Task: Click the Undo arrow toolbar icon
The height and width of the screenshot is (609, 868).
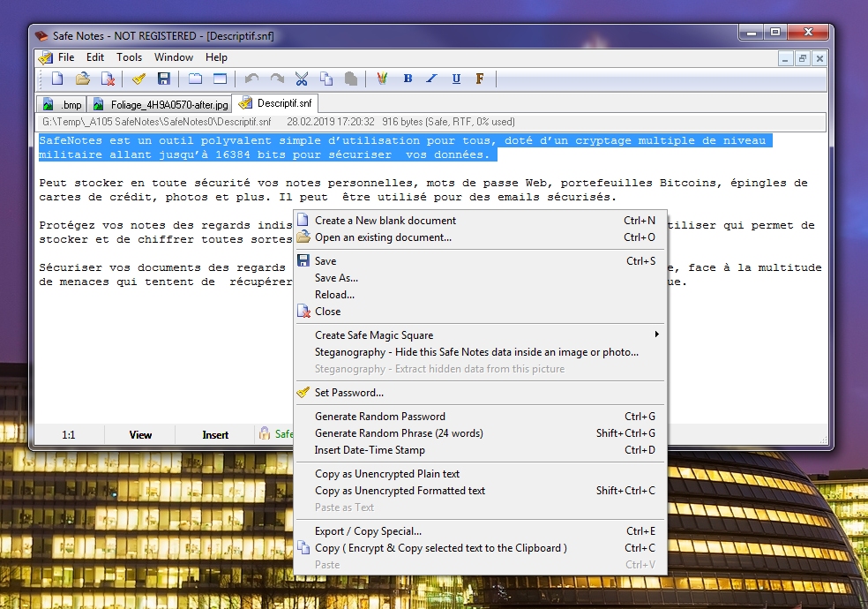Action: [x=252, y=79]
